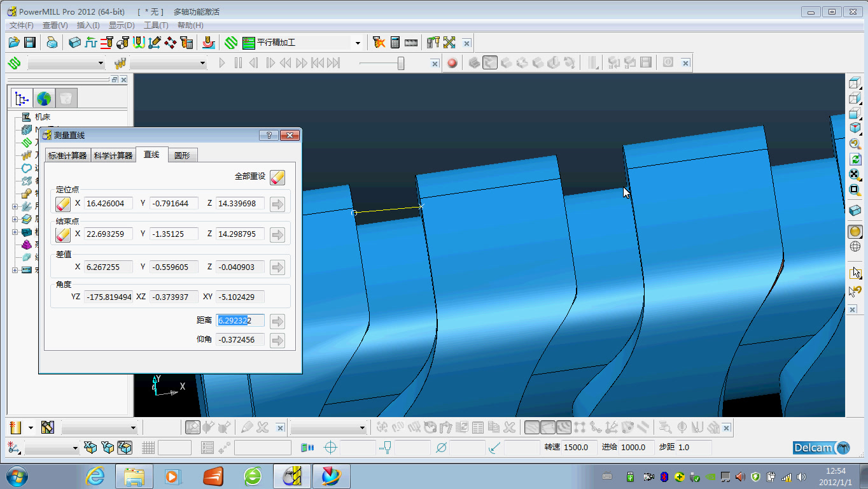
Task: Click the 仰角 value field
Action: pyautogui.click(x=240, y=340)
